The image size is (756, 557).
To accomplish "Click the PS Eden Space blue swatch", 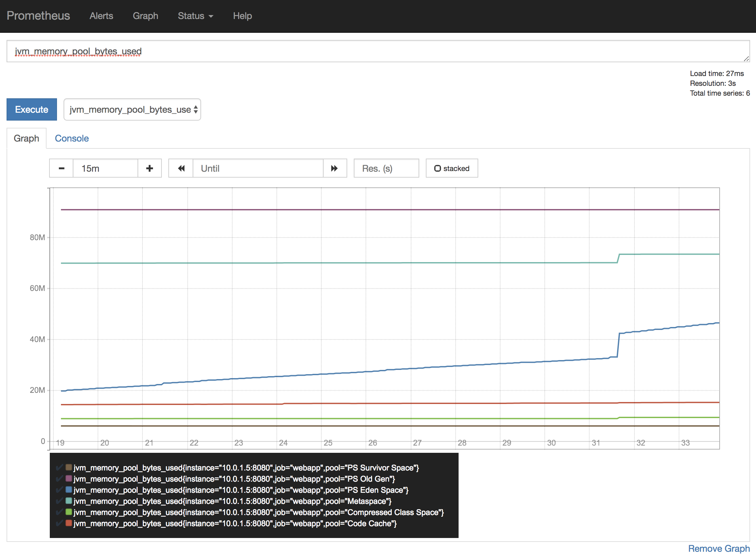I will click(x=69, y=490).
